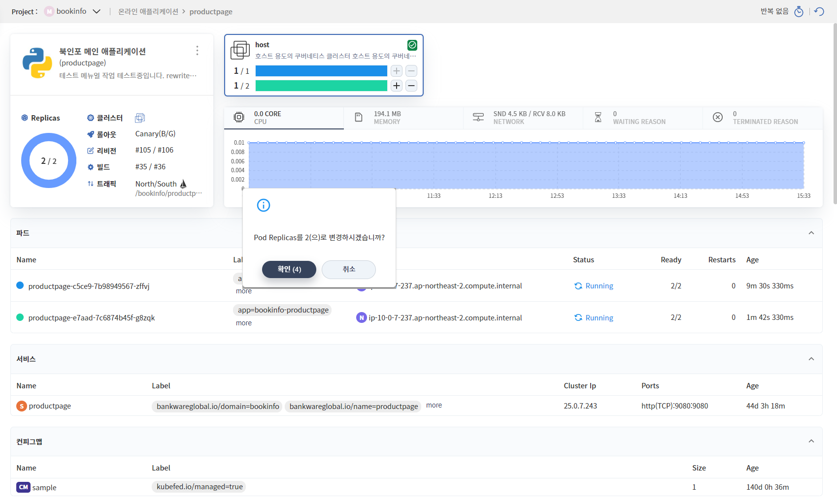Click the green 1/2 replica progress bar

point(321,86)
